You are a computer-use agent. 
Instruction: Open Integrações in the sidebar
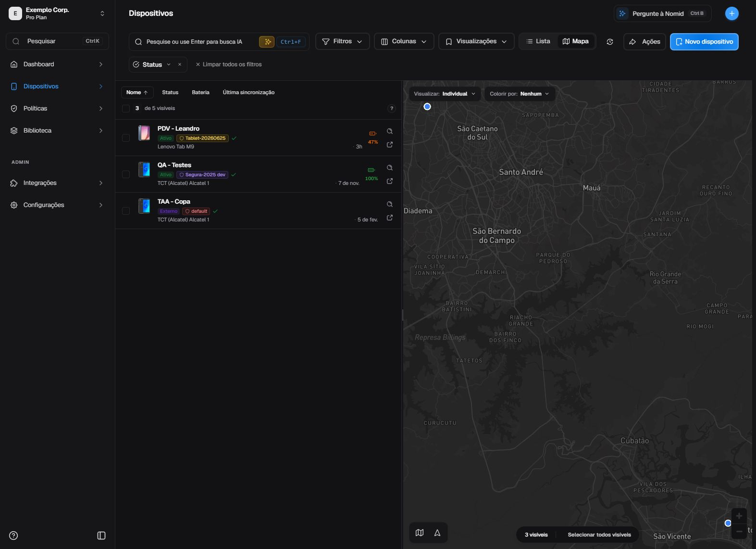pos(57,183)
